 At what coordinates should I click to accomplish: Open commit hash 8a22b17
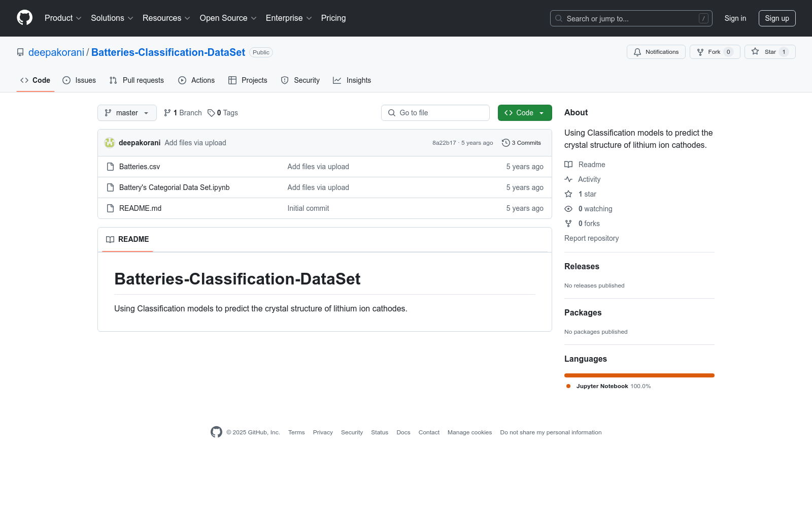(x=444, y=143)
